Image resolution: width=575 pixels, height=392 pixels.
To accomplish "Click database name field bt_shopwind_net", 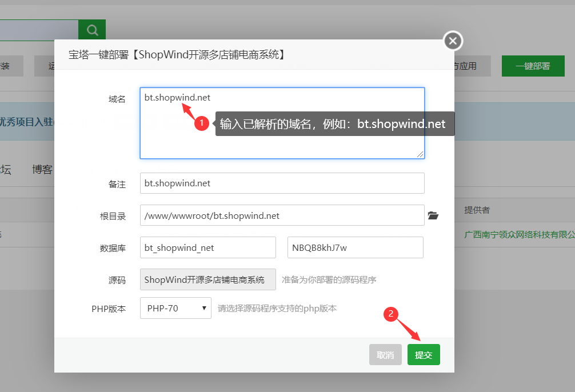I will pos(208,247).
